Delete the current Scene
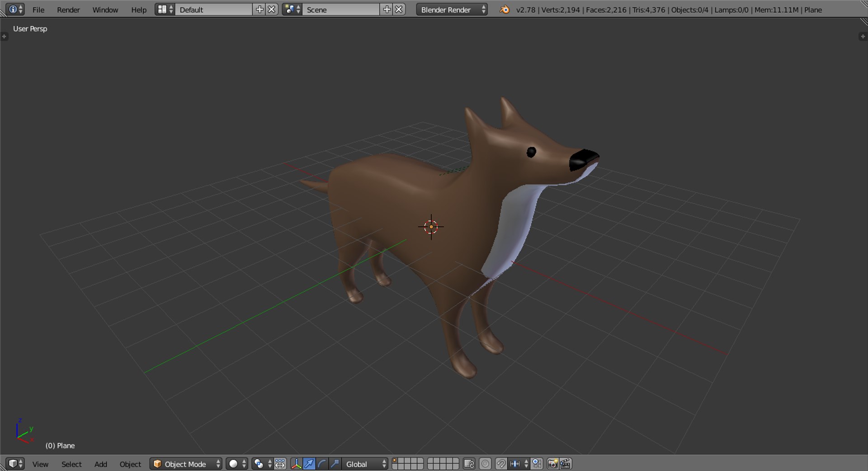Image resolution: width=868 pixels, height=471 pixels. click(x=399, y=10)
